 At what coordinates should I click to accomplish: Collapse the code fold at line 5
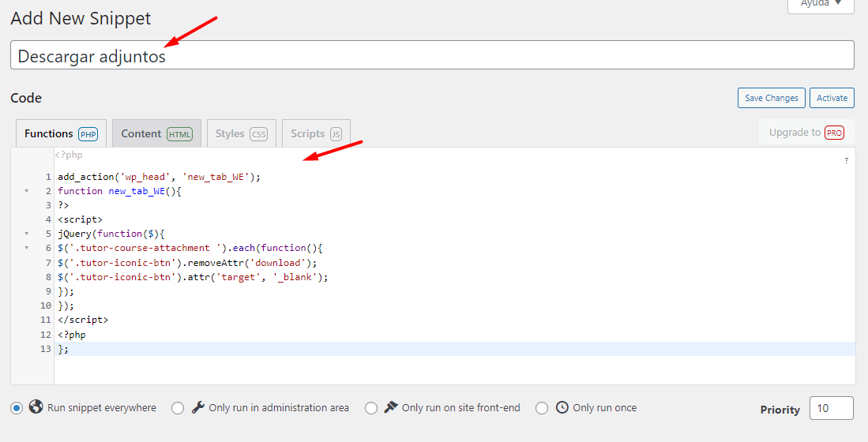point(26,234)
